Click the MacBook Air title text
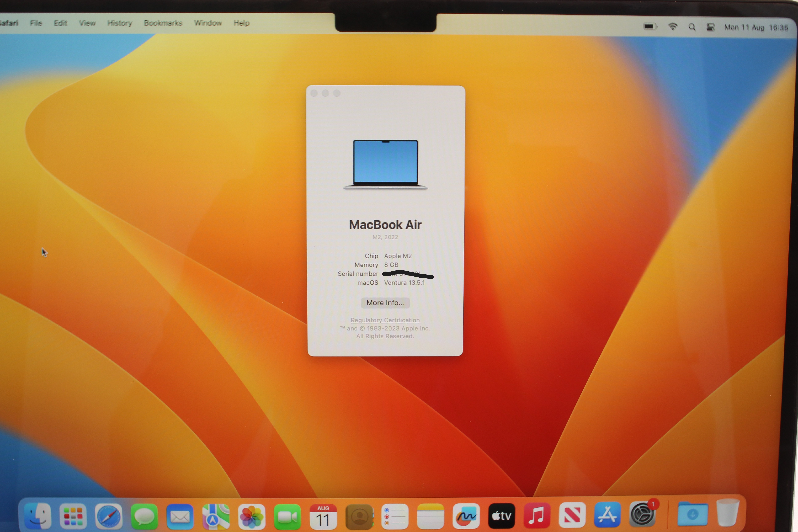 pyautogui.click(x=385, y=225)
